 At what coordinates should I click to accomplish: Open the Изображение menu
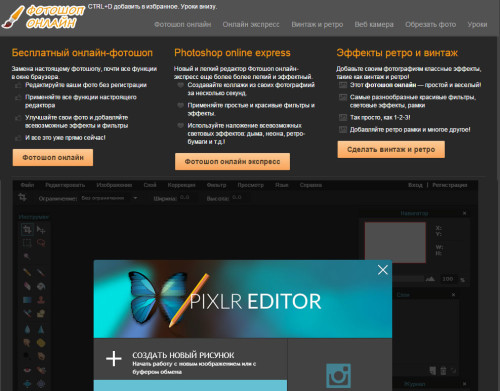tap(114, 185)
